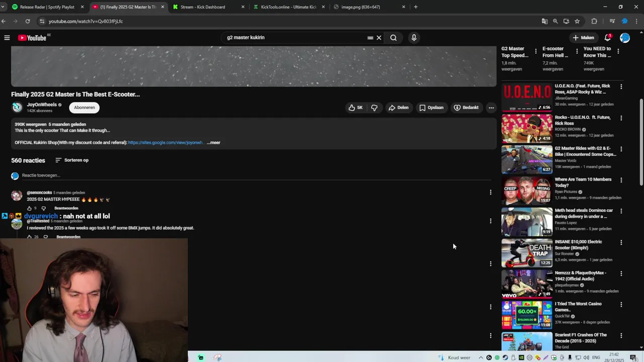Image resolution: width=644 pixels, height=362 pixels.
Task: Open the JoyOnWheels channel avatar
Action: coord(17,108)
